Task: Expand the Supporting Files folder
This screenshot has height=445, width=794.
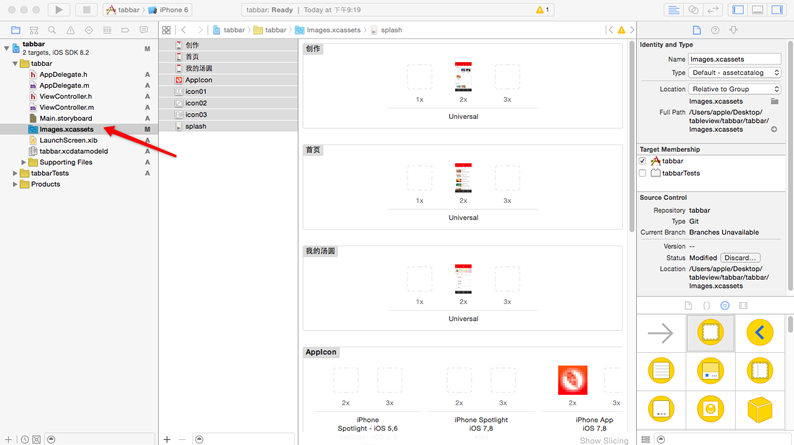Action: pos(23,163)
